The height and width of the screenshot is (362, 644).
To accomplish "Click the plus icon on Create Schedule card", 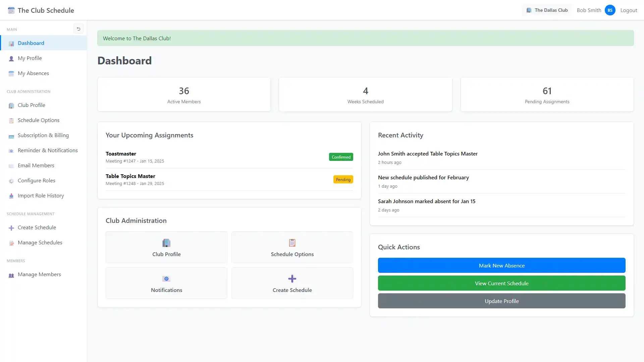I will (292, 278).
